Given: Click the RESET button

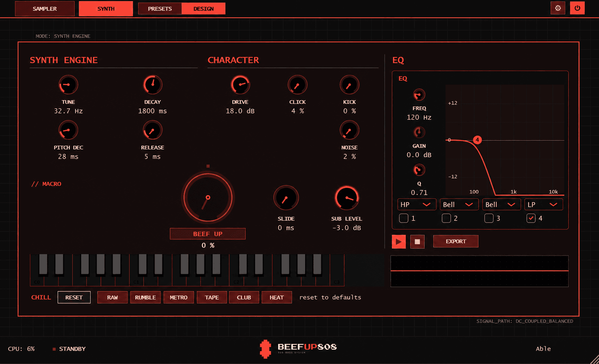Looking at the screenshot, I should [x=74, y=297].
